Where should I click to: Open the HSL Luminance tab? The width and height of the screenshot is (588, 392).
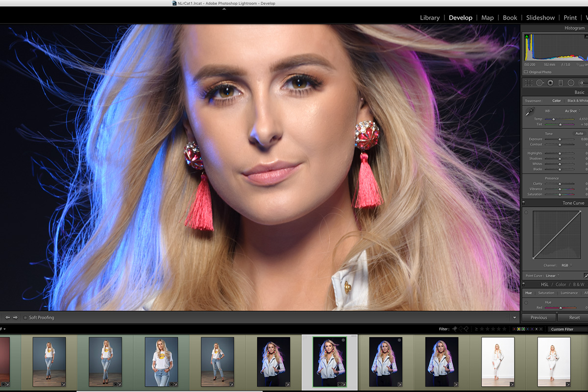569,293
